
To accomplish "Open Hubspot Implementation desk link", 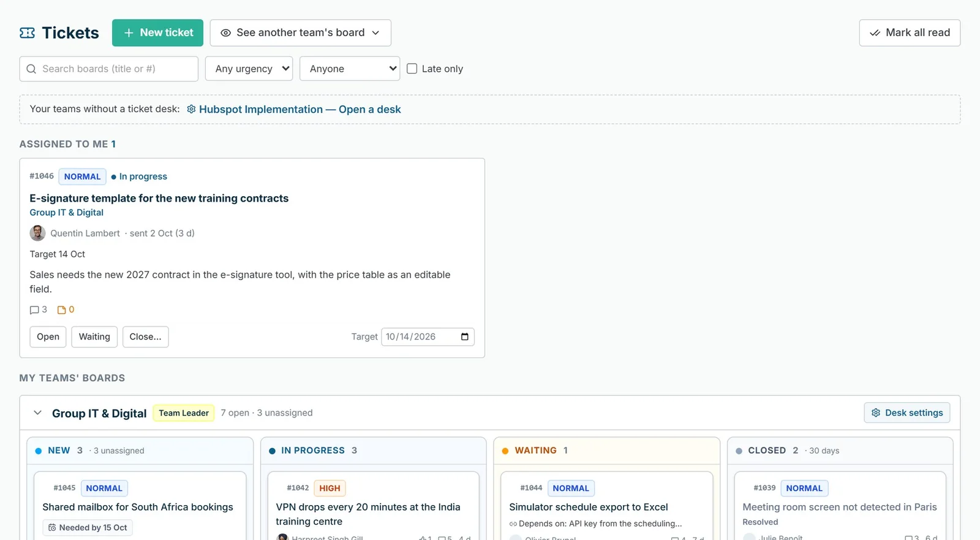I will (x=294, y=109).
